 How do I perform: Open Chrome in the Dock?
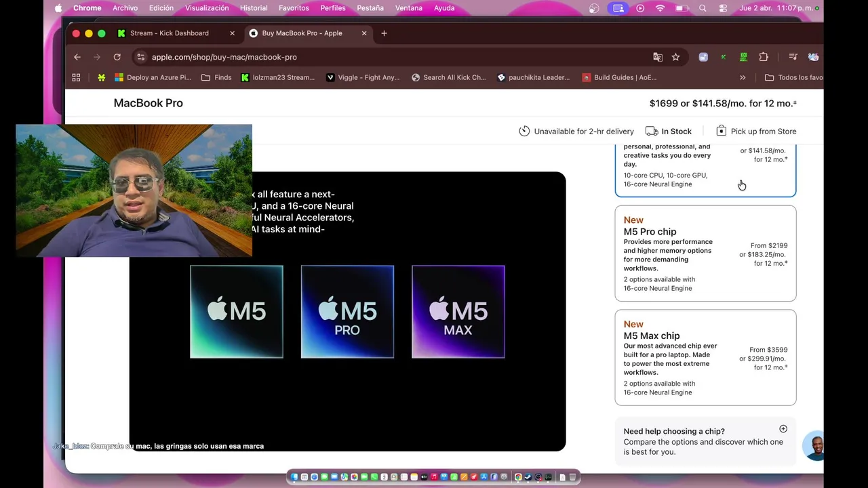coord(518,477)
